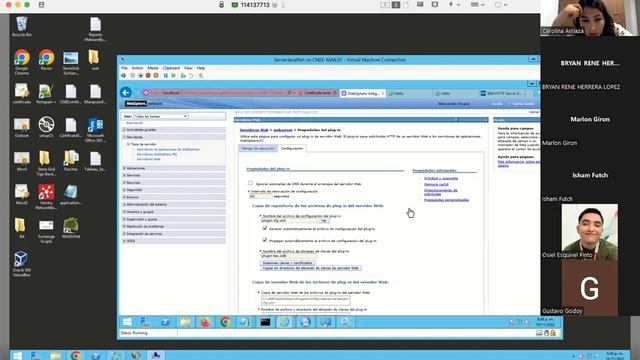Open the Solicitud y respuesta link
This screenshot has width=640, height=360.
tap(441, 178)
